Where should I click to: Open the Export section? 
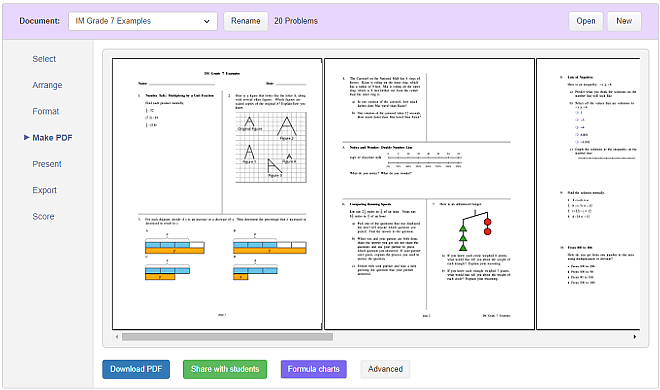[44, 190]
